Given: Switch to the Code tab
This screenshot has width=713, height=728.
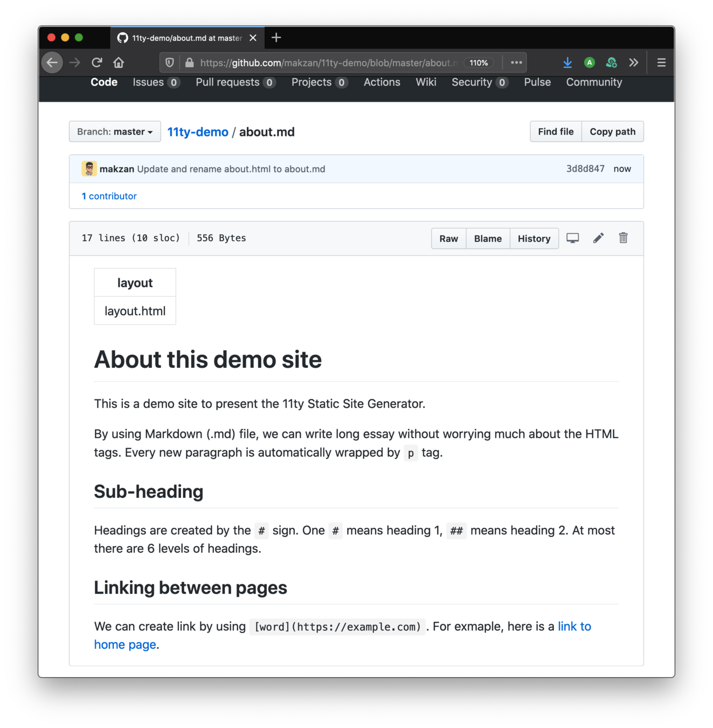Looking at the screenshot, I should [104, 82].
